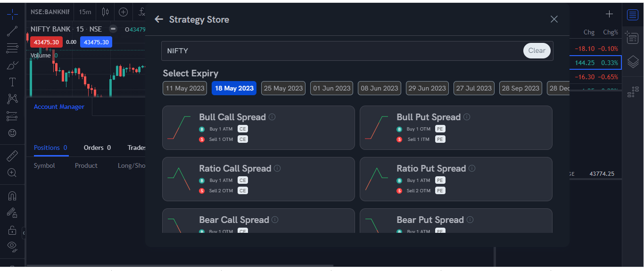
Task: Select the 18 May 2023 expiry
Action: tap(234, 88)
